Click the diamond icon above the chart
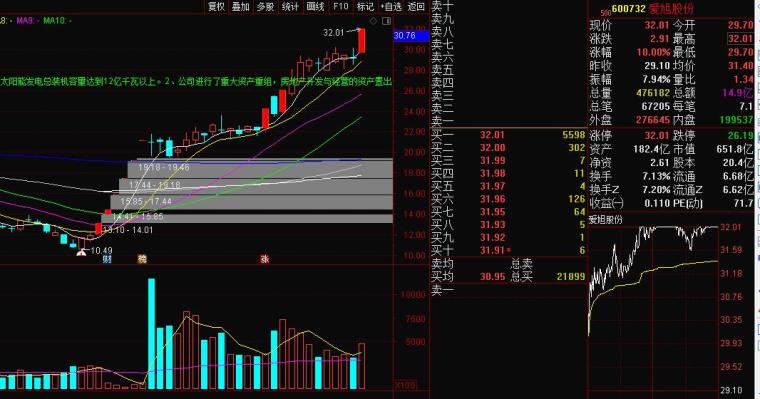Screen dimensions: 760x399 [373, 21]
